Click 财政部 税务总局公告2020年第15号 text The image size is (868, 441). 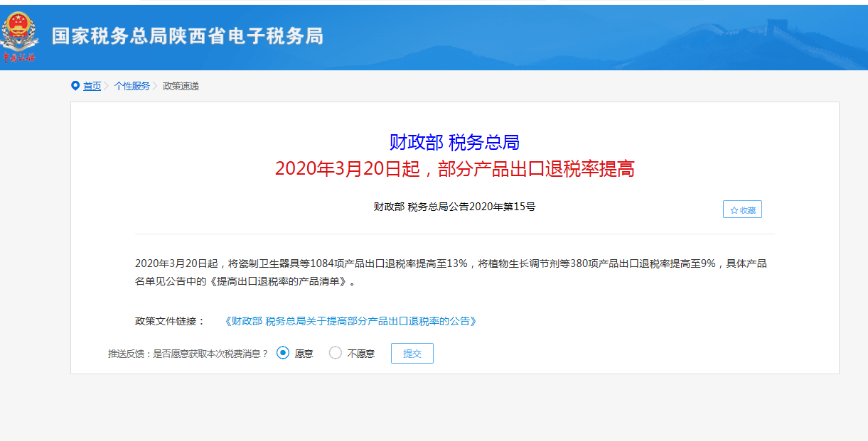[454, 207]
